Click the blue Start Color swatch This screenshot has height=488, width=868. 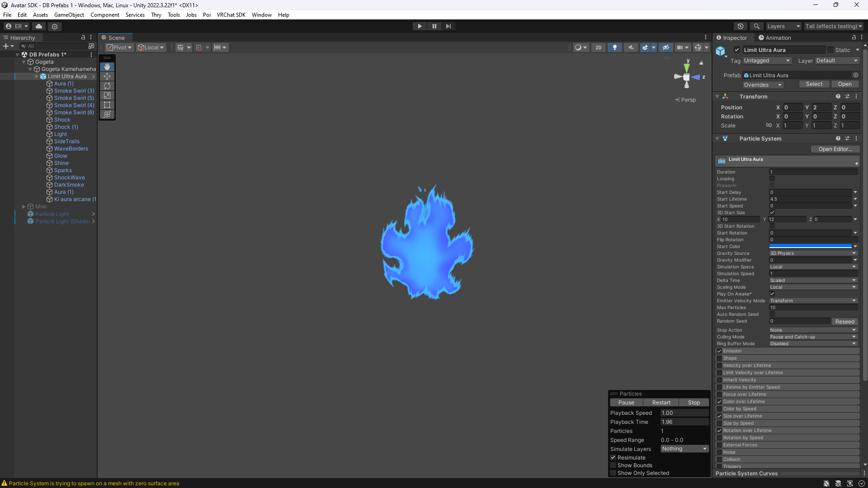[810, 247]
